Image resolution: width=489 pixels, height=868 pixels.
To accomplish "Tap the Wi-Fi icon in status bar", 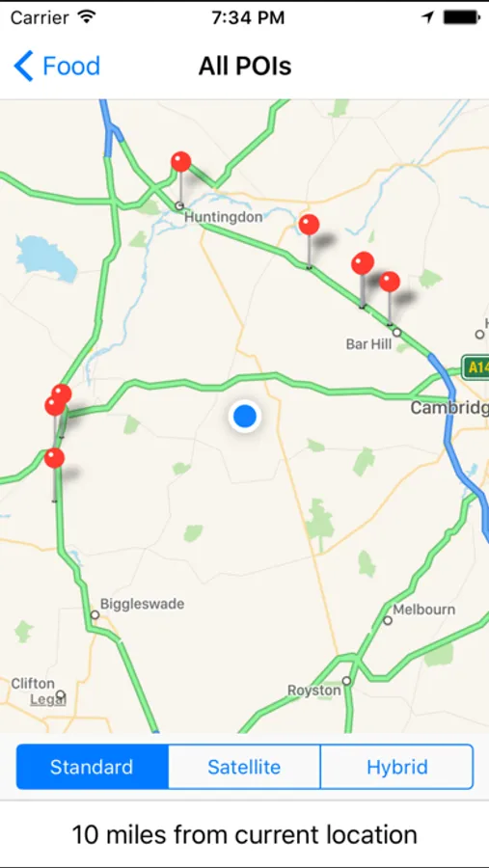I will [87, 17].
